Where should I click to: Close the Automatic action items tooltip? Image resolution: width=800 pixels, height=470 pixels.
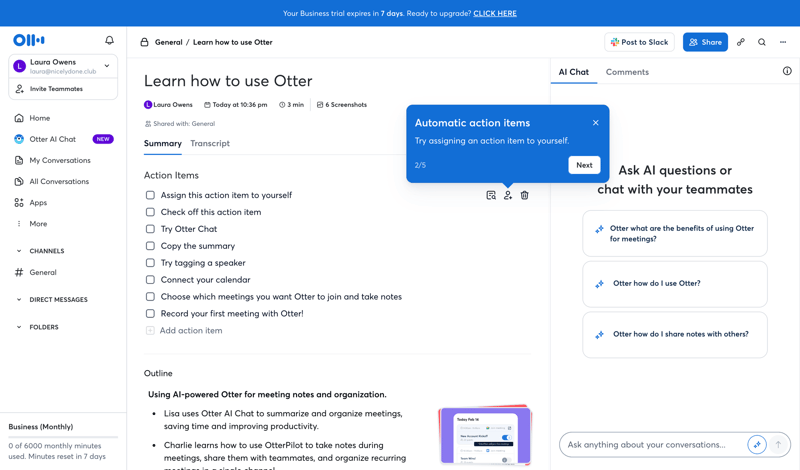point(595,122)
